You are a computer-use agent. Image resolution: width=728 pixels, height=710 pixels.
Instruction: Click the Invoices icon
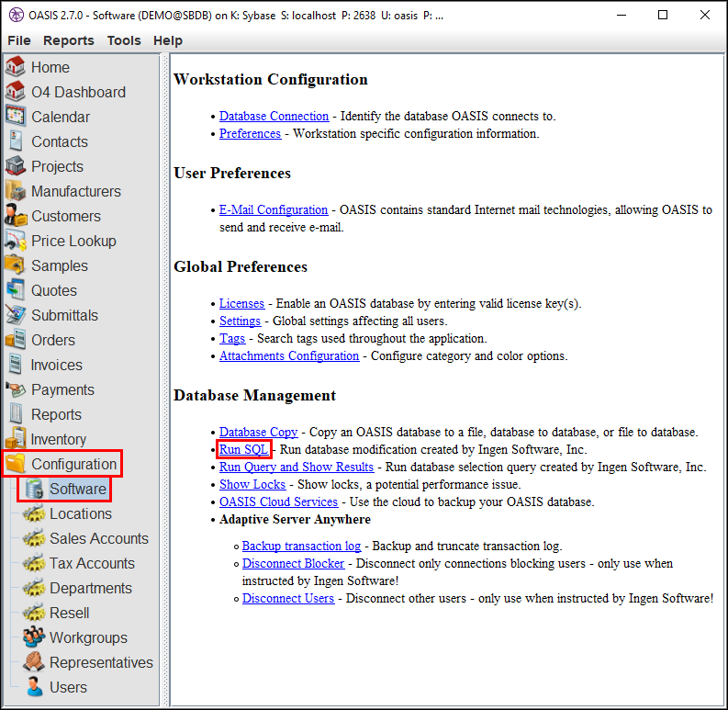point(16,365)
